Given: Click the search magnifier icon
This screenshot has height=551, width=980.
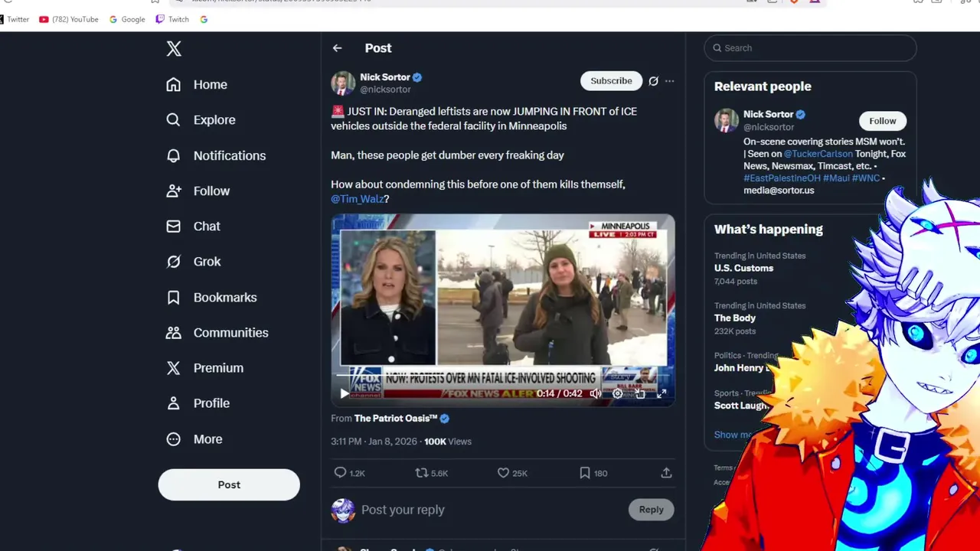Looking at the screenshot, I should 717,47.
